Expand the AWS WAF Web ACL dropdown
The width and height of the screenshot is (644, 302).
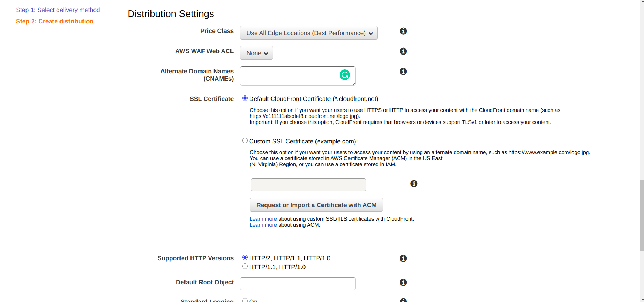coord(256,53)
